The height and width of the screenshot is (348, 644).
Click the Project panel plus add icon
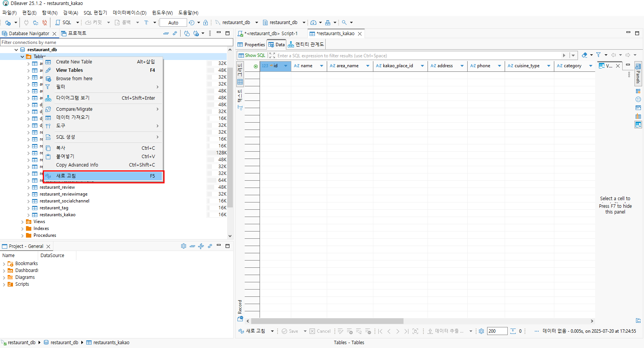click(x=201, y=246)
